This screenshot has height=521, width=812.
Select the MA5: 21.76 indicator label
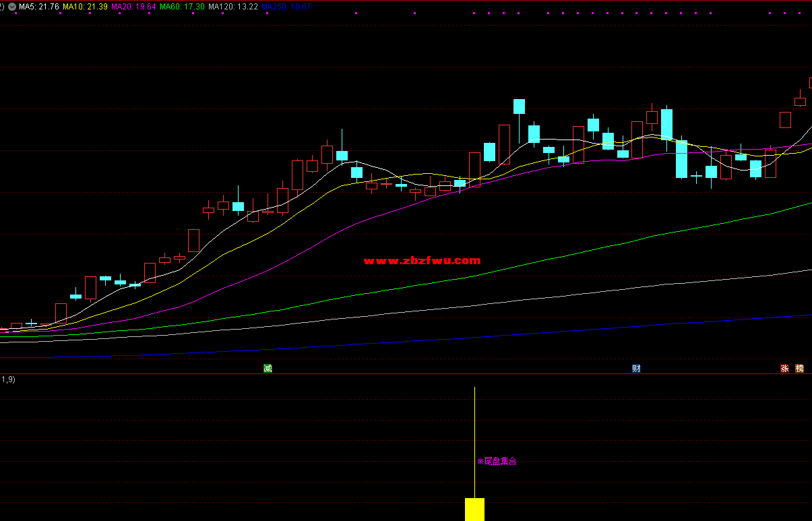pyautogui.click(x=39, y=6)
